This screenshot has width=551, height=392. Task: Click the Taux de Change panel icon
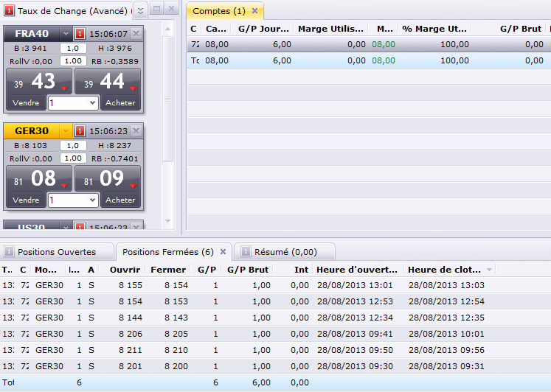tap(9, 11)
